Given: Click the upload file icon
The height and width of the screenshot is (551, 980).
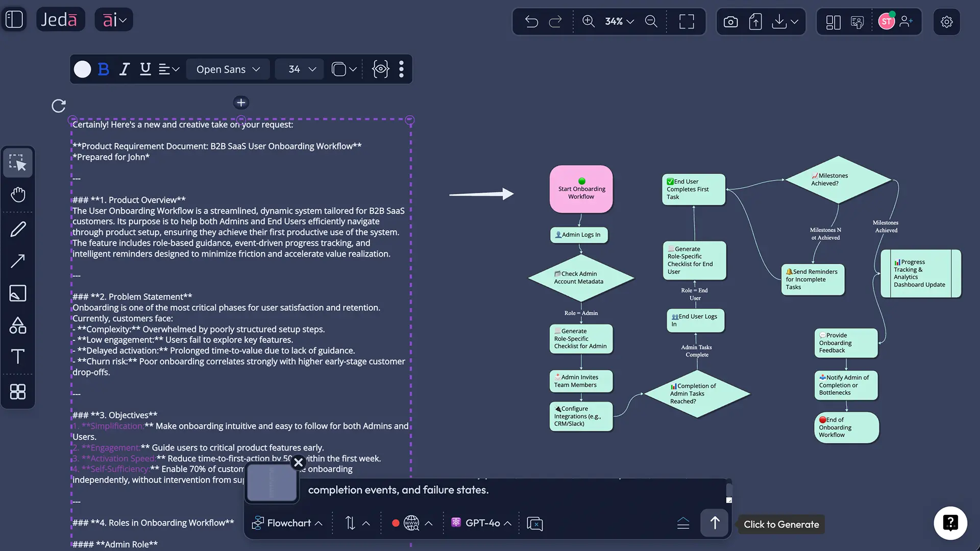Looking at the screenshot, I should 755,21.
